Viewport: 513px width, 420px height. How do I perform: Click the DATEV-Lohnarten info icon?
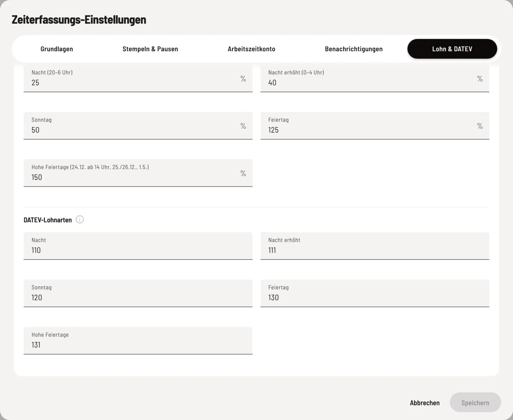(80, 219)
